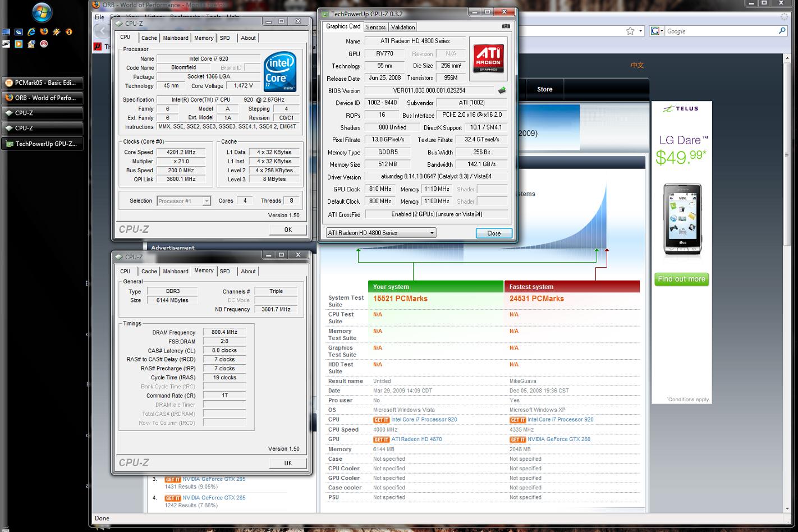
Task: Click OK in the memory timings CPU-Z window
Action: 288,463
